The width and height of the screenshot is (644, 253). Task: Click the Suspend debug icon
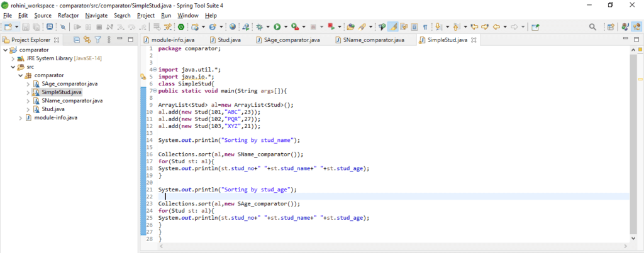(x=88, y=27)
